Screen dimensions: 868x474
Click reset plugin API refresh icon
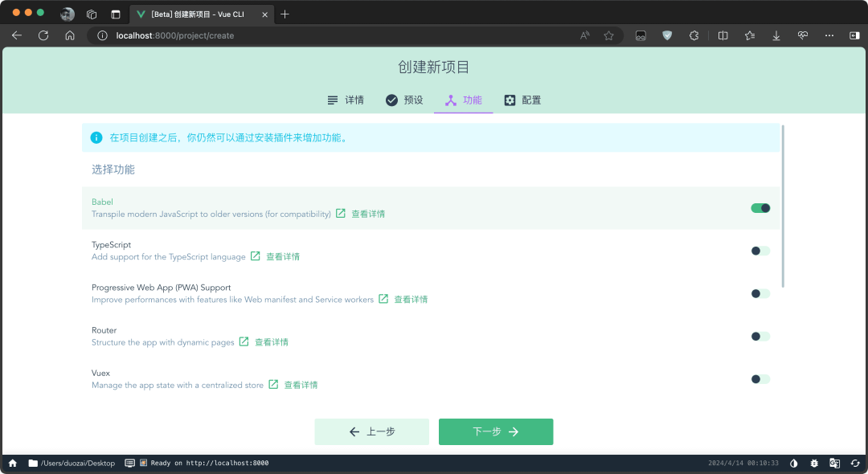854,463
